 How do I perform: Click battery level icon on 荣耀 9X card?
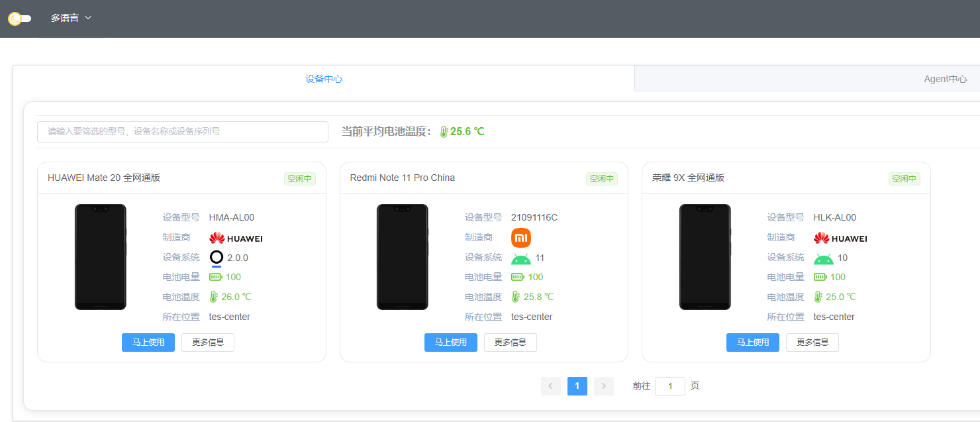[x=820, y=277]
